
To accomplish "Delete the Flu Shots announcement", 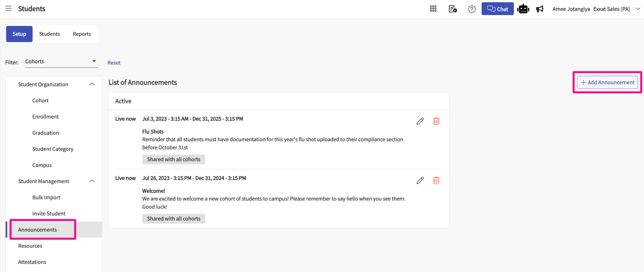I will click(436, 121).
